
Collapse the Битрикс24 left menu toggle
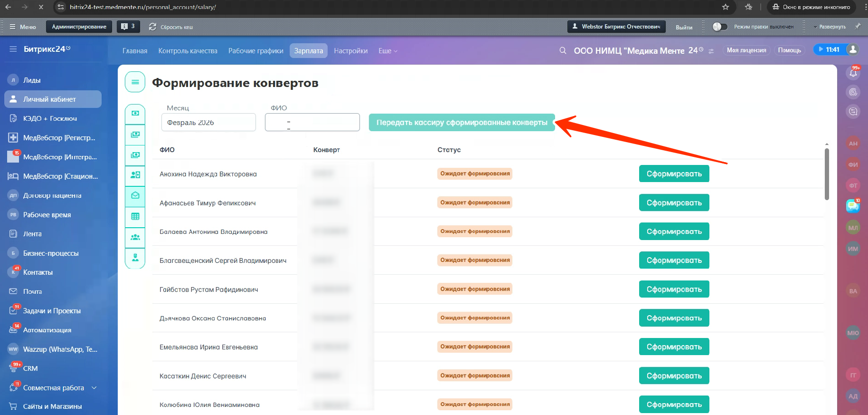[x=13, y=49]
